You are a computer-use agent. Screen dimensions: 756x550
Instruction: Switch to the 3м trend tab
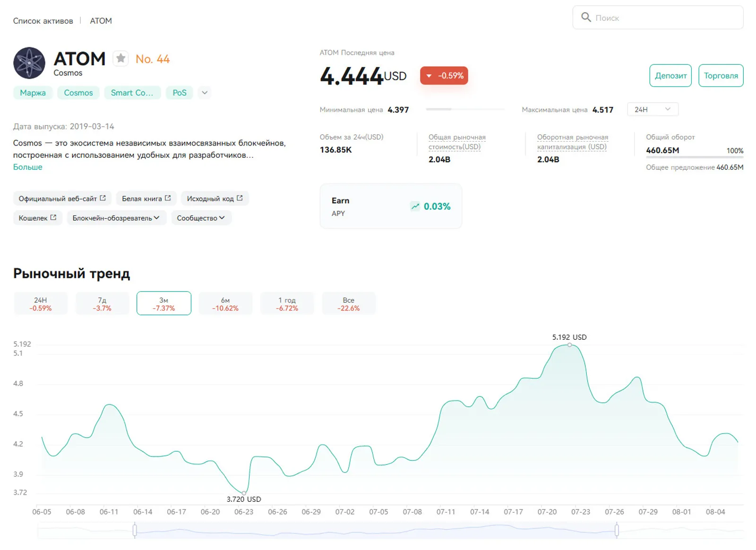pyautogui.click(x=164, y=303)
